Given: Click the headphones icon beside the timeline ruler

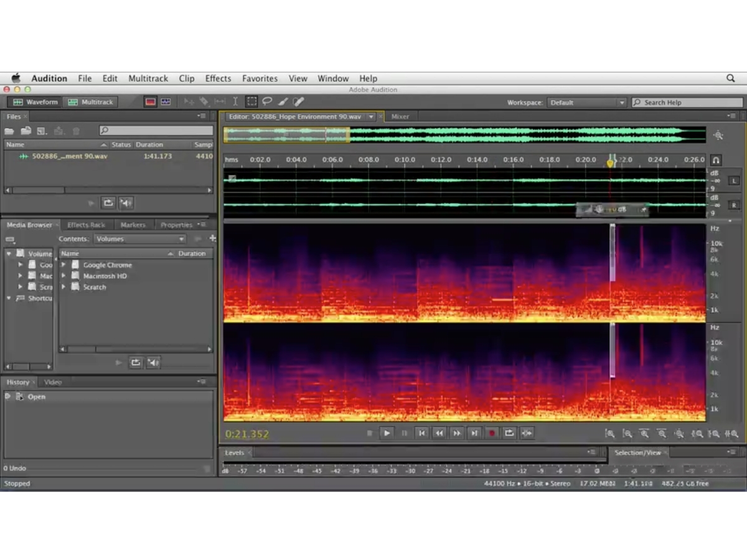Looking at the screenshot, I should pos(716,160).
